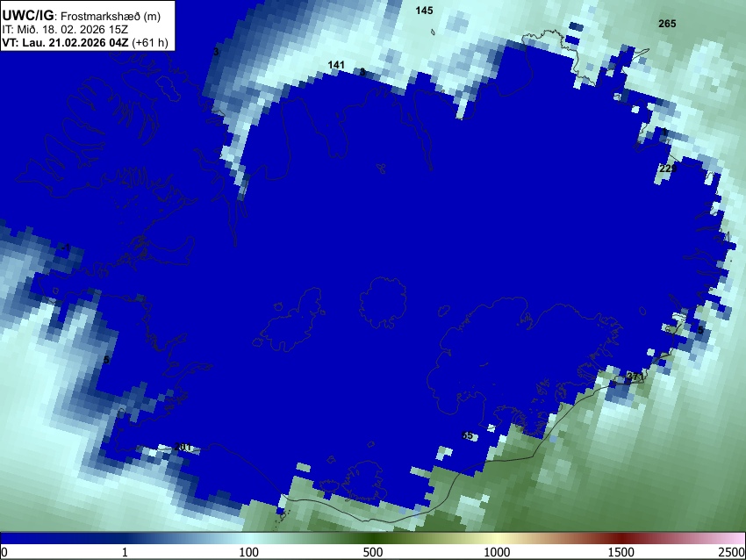Viewport: 746px width, 560px height.
Task: Click the map value label 201
Action: tap(183, 447)
